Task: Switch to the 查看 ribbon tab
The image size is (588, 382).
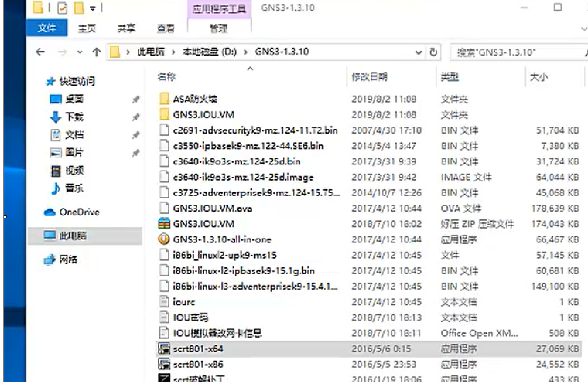Action: (165, 28)
